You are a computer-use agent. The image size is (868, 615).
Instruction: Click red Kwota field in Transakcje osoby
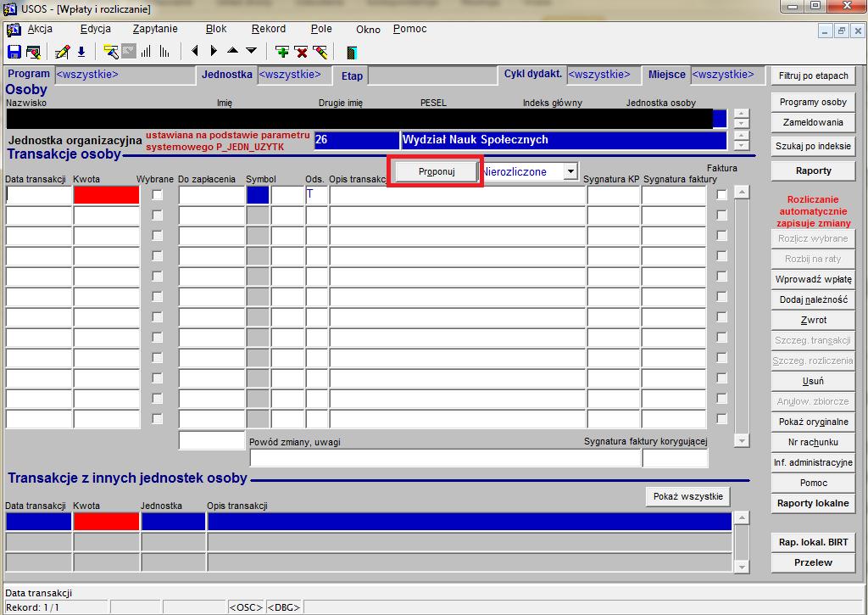pyautogui.click(x=106, y=195)
